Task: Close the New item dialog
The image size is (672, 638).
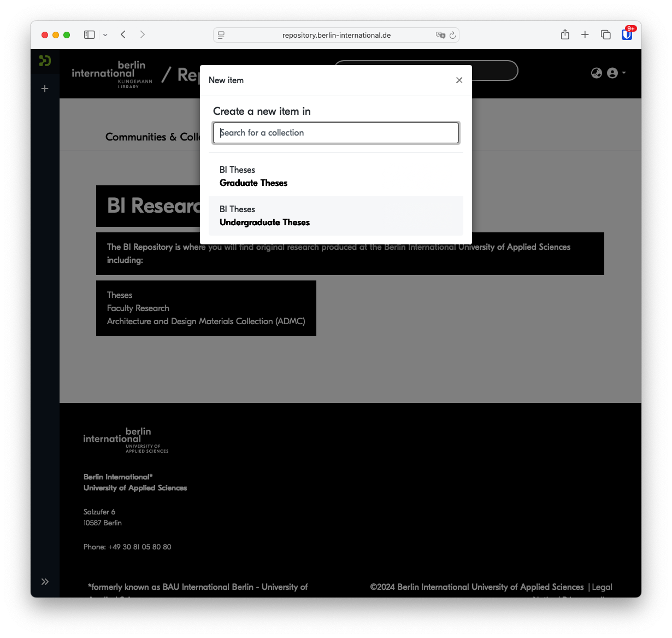Action: [459, 80]
